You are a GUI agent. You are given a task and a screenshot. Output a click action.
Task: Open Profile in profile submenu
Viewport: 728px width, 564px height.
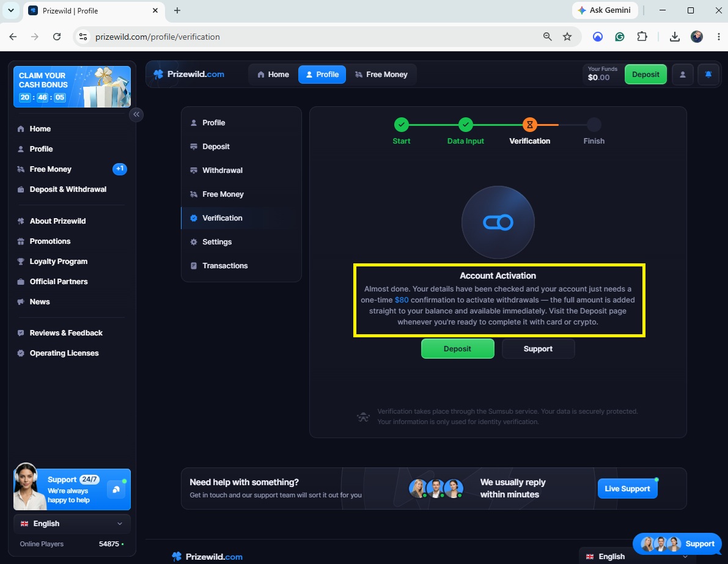point(241,123)
